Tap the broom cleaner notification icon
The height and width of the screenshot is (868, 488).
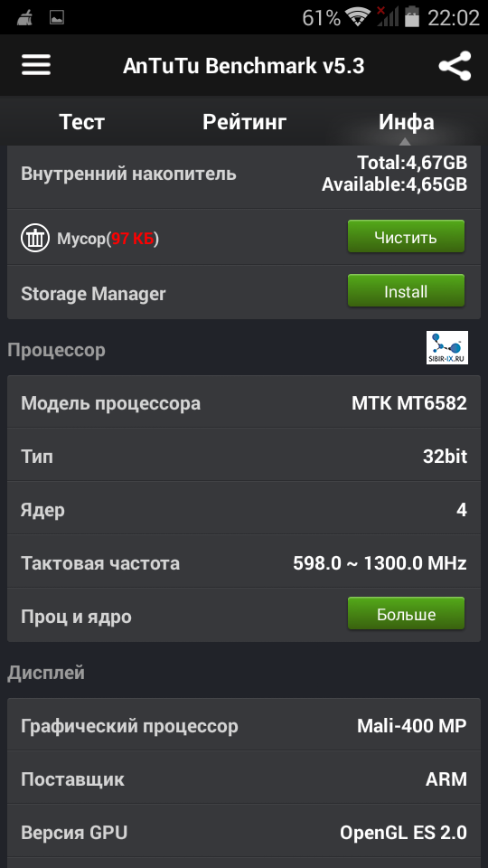point(23,18)
